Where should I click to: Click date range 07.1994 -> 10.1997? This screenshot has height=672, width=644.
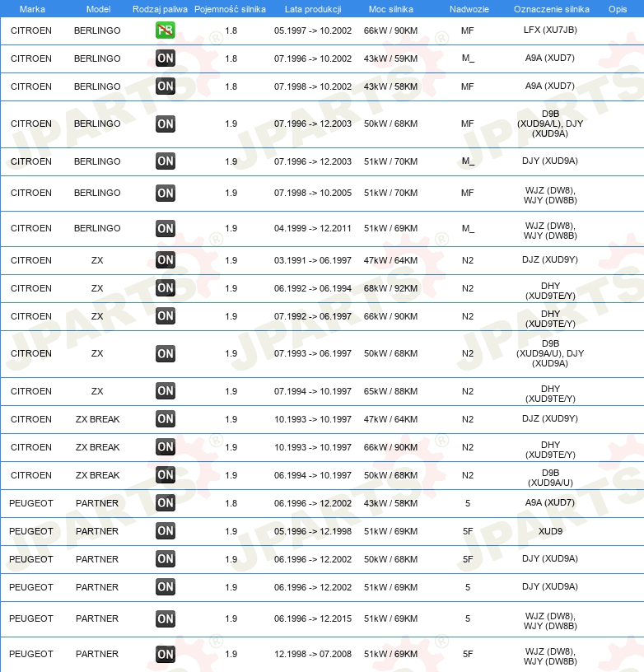[313, 391]
